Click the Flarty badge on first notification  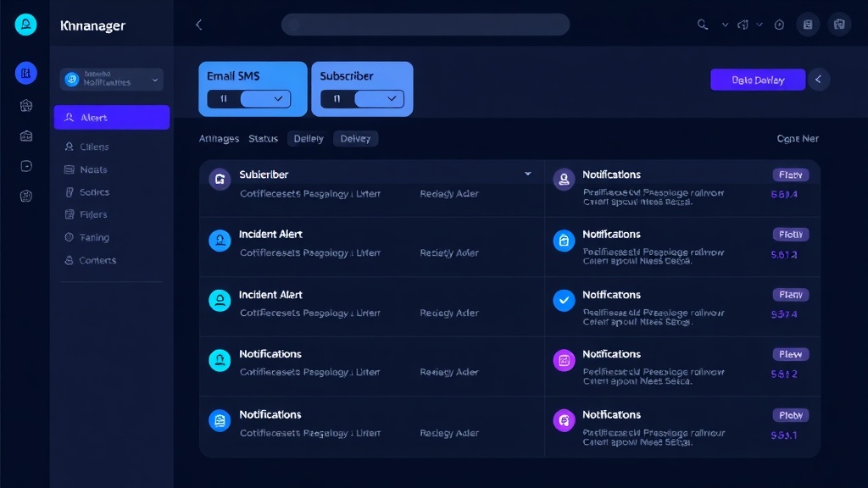point(790,175)
